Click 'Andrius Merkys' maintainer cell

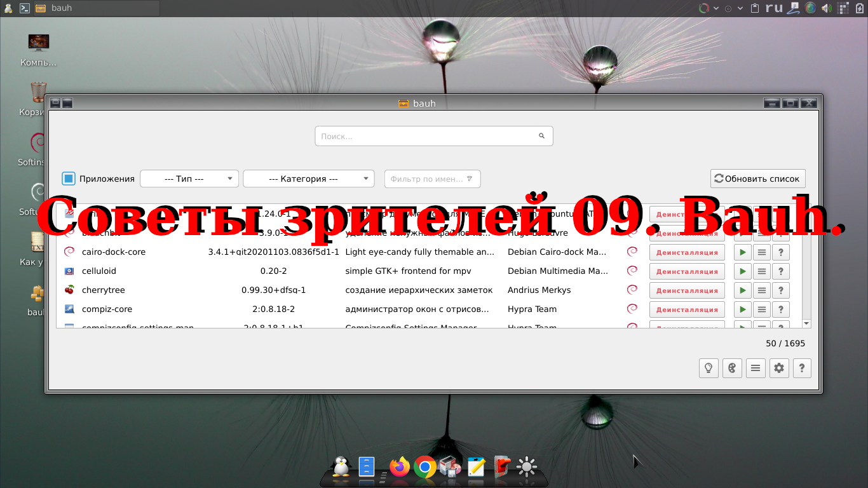(539, 290)
